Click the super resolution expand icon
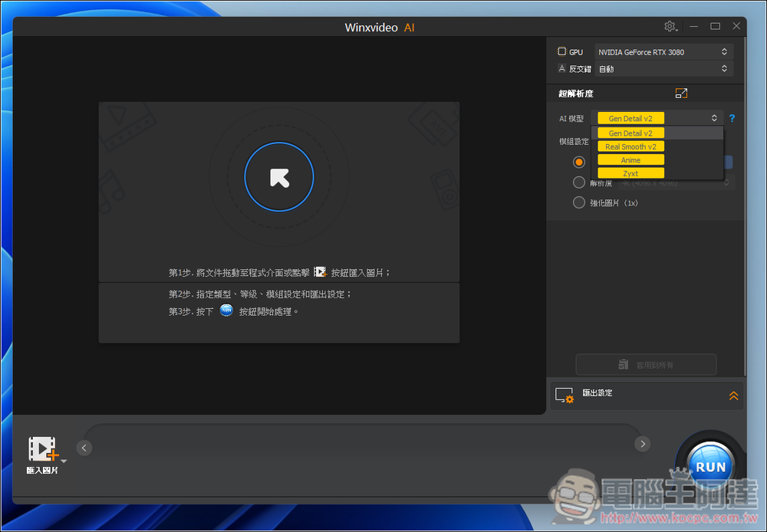This screenshot has width=767, height=532. click(681, 94)
